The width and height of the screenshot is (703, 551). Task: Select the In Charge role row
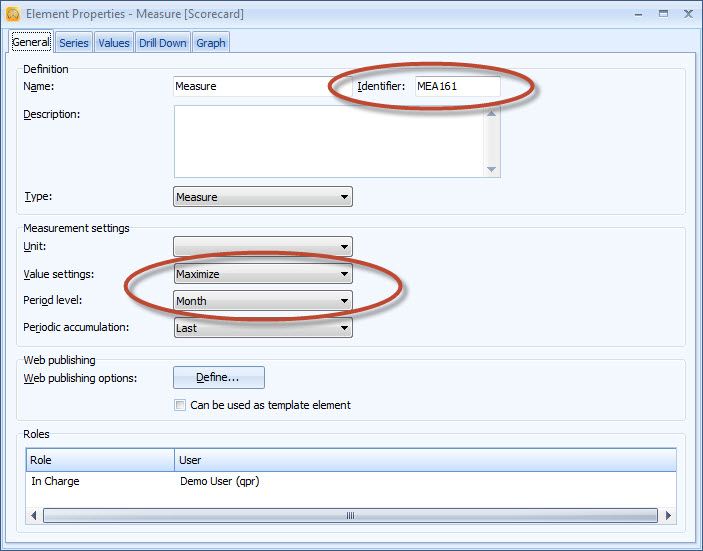point(100,481)
